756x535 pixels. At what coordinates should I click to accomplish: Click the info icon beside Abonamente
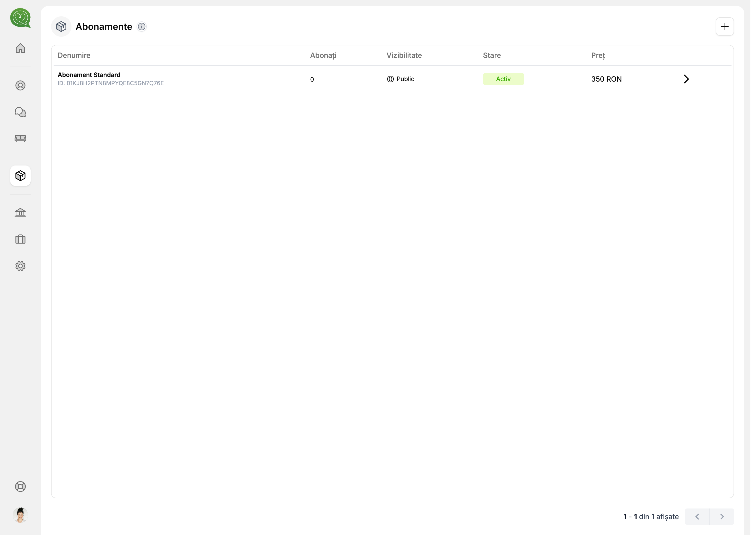142,27
